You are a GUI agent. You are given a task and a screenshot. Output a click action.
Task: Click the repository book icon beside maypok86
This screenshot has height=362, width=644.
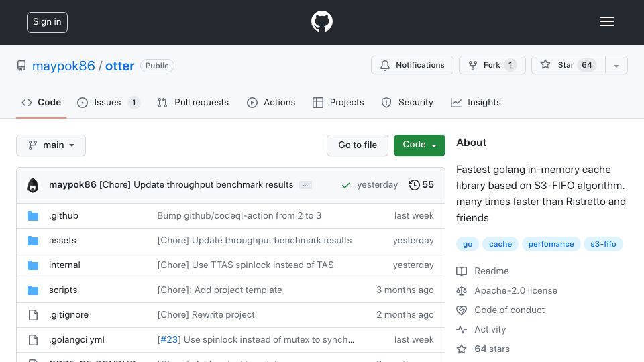point(21,66)
